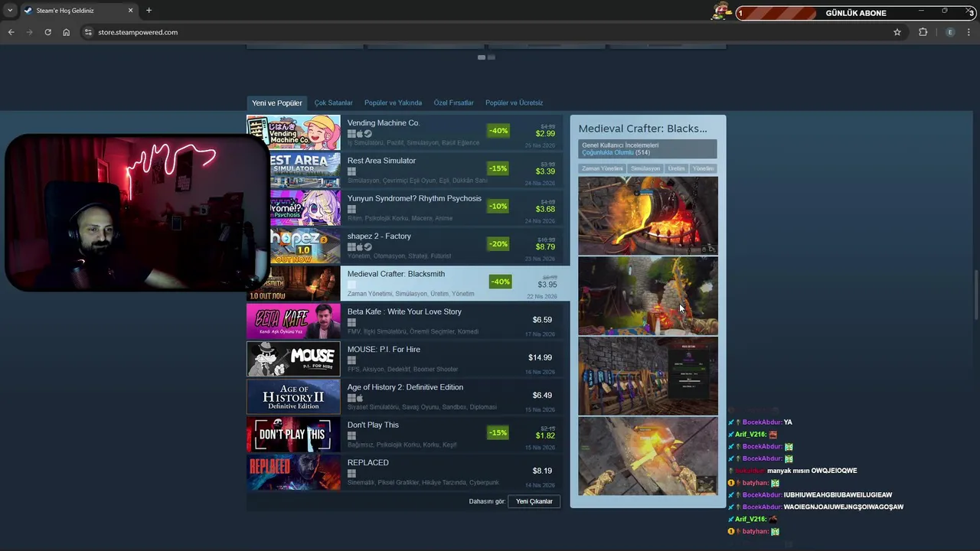
Task: Click the Yönetim tag in preview panel
Action: click(x=703, y=168)
